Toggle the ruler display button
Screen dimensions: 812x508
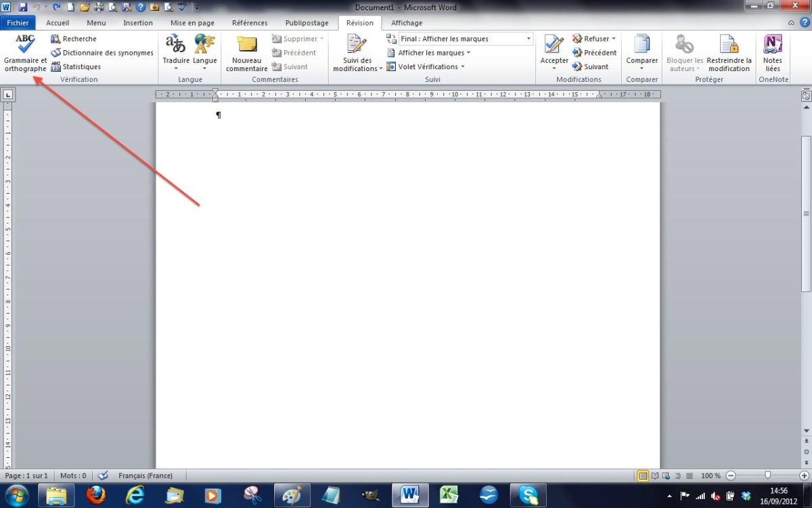pos(806,96)
